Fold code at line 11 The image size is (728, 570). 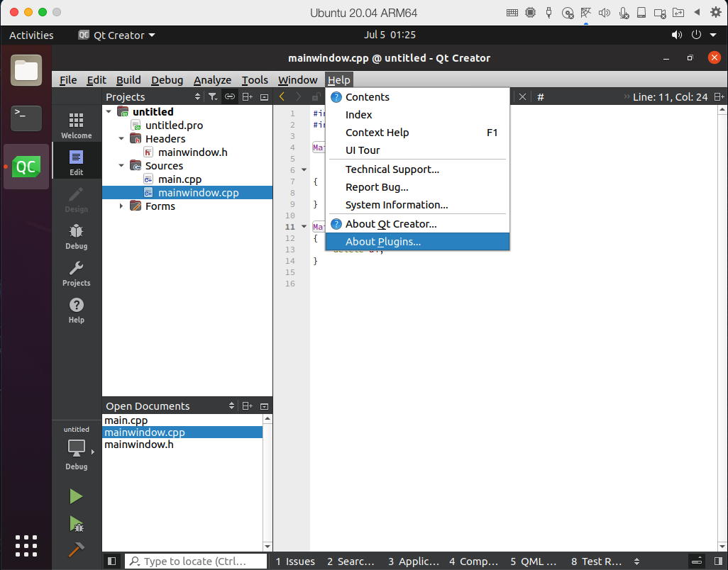[x=304, y=227]
